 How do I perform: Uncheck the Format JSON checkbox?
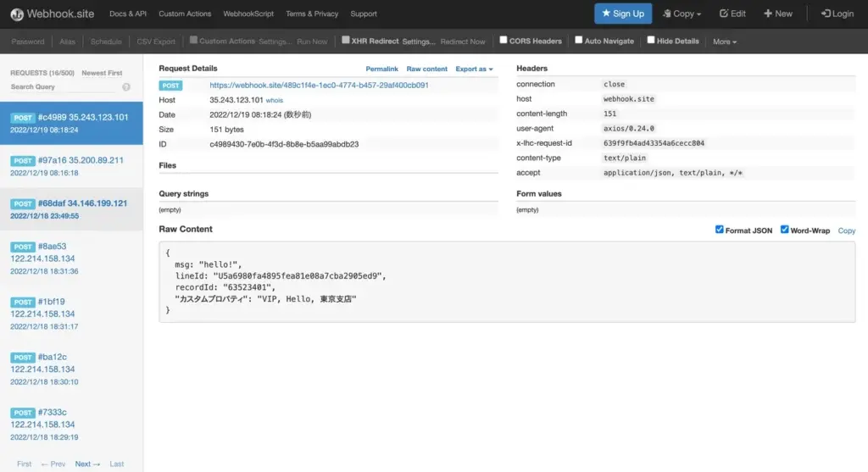click(720, 230)
